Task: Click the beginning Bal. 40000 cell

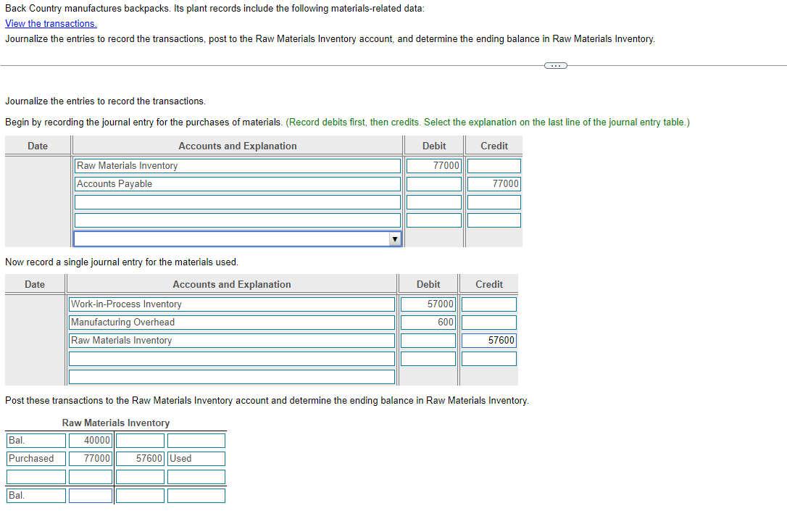Action: 90,440
